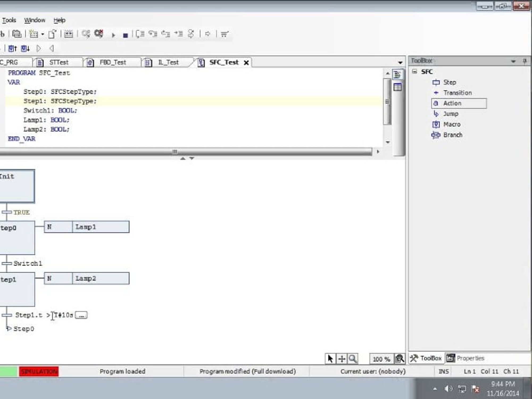
Task: Click the last toolbar icon after the arrow
Action: pyautogui.click(x=224, y=34)
